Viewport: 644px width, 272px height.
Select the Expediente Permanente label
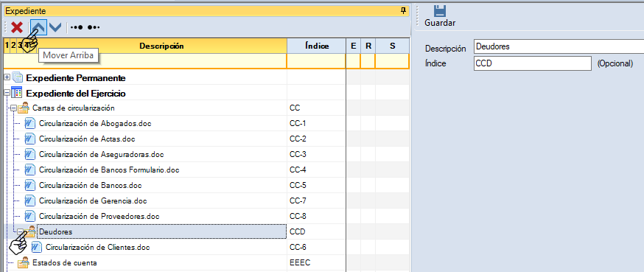click(x=76, y=77)
